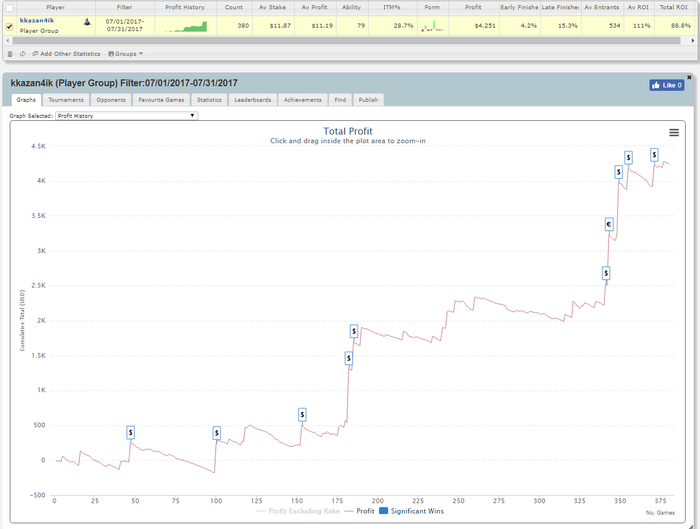Switch to the Graphs tab

(x=26, y=100)
